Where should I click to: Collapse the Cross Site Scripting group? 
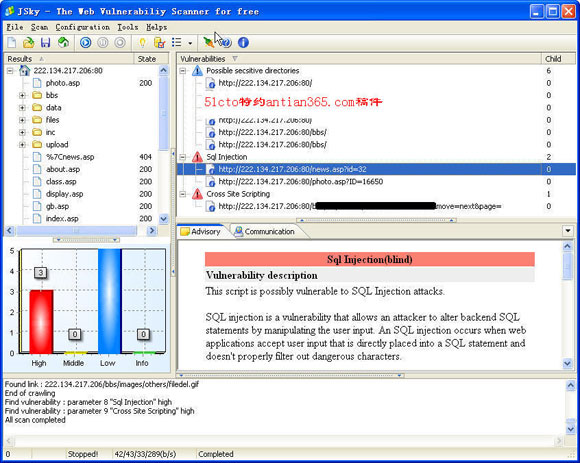tap(183, 194)
